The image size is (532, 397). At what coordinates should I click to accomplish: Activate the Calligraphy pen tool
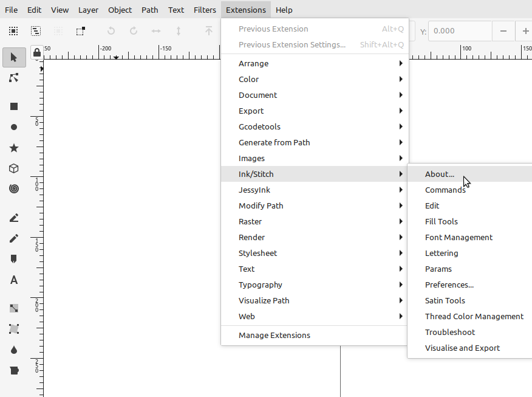coord(13,259)
